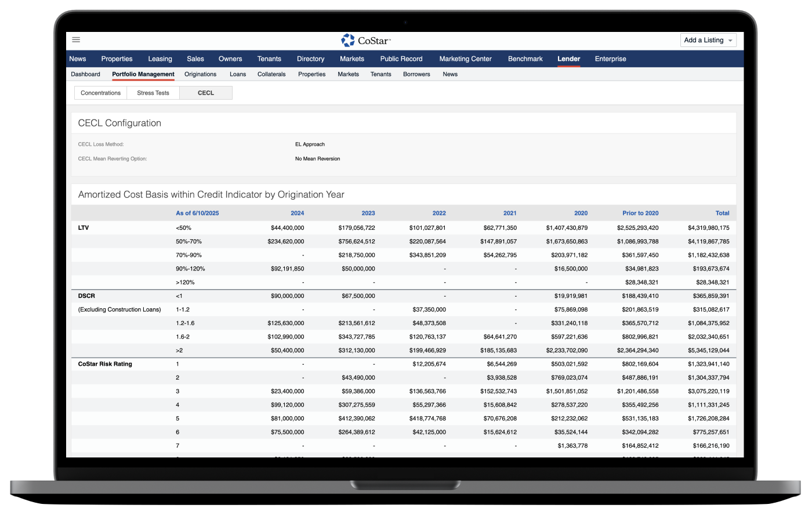The image size is (812, 519).
Task: Click the Add a Listing button
Action: click(x=703, y=40)
